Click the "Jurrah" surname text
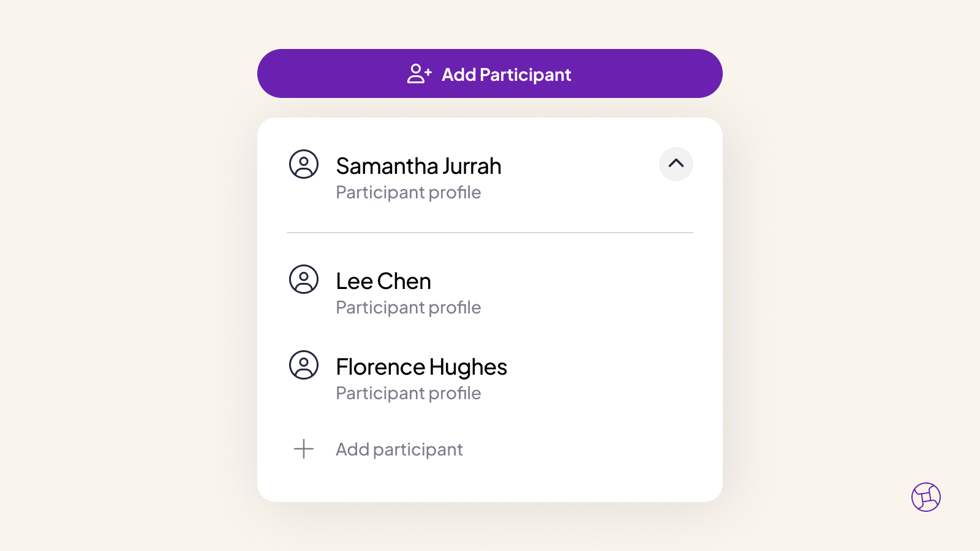This screenshot has width=980, height=551. (472, 167)
